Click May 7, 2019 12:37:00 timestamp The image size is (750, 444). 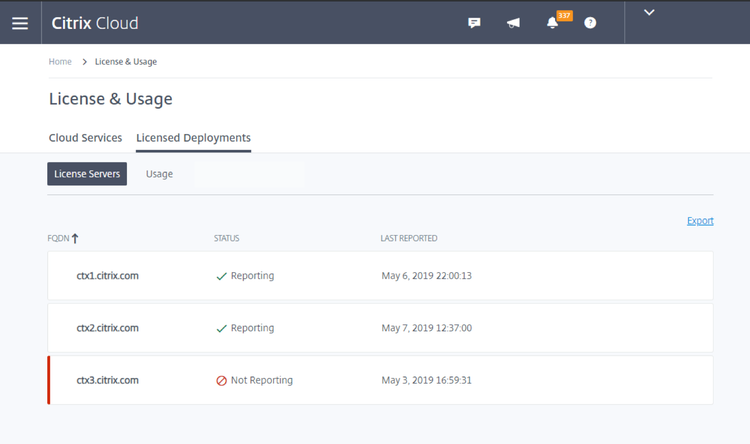[427, 328]
